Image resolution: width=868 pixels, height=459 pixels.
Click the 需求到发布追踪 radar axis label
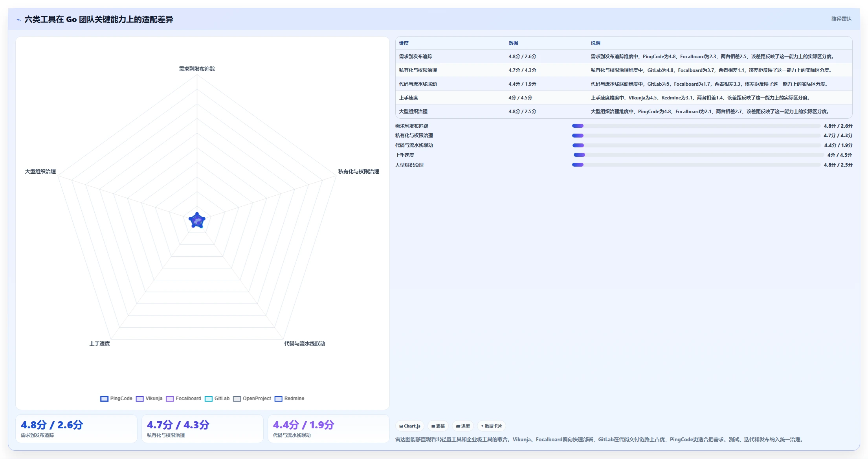pos(197,69)
